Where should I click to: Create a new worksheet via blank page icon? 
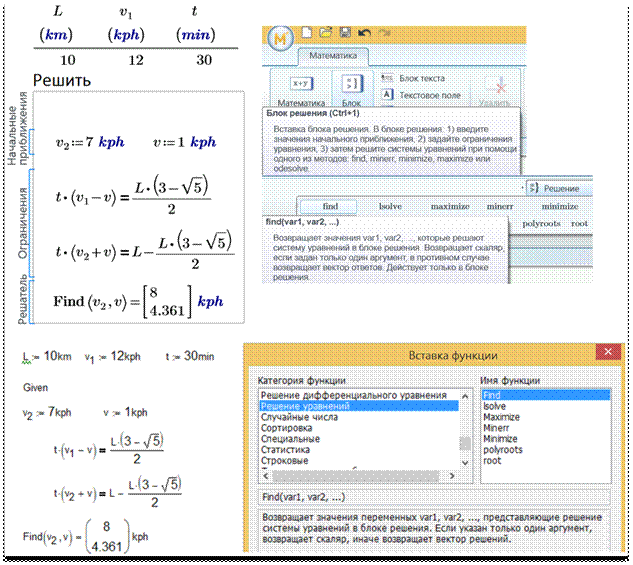[x=308, y=32]
